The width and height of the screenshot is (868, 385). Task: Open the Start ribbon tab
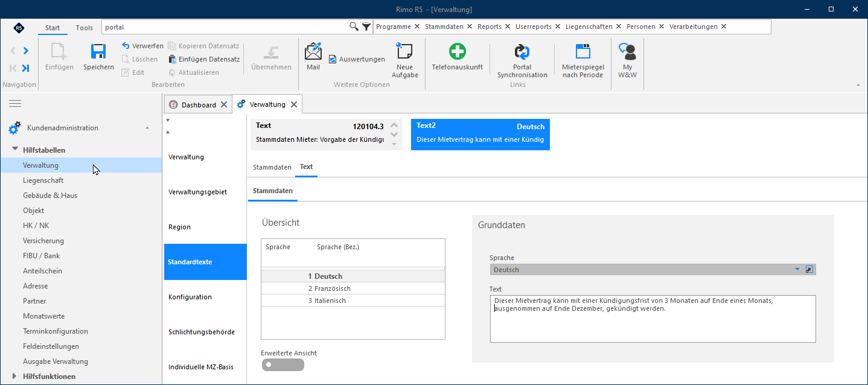pyautogui.click(x=53, y=28)
